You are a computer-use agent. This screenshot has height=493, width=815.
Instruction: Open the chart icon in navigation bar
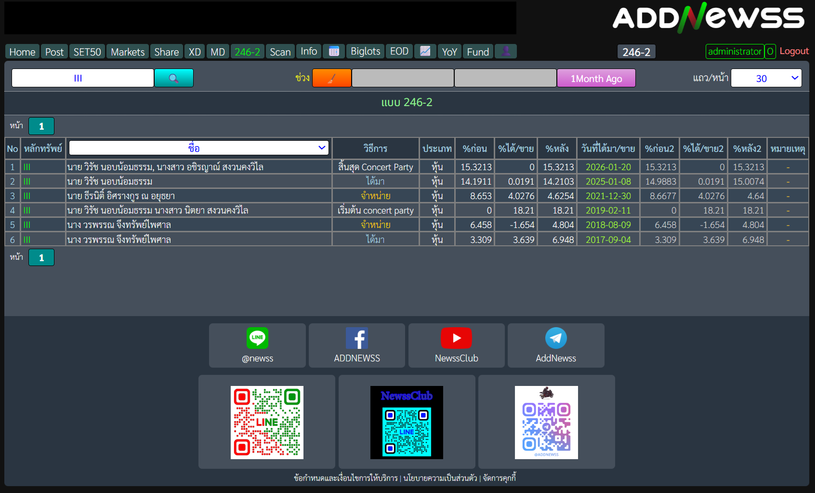pos(425,52)
